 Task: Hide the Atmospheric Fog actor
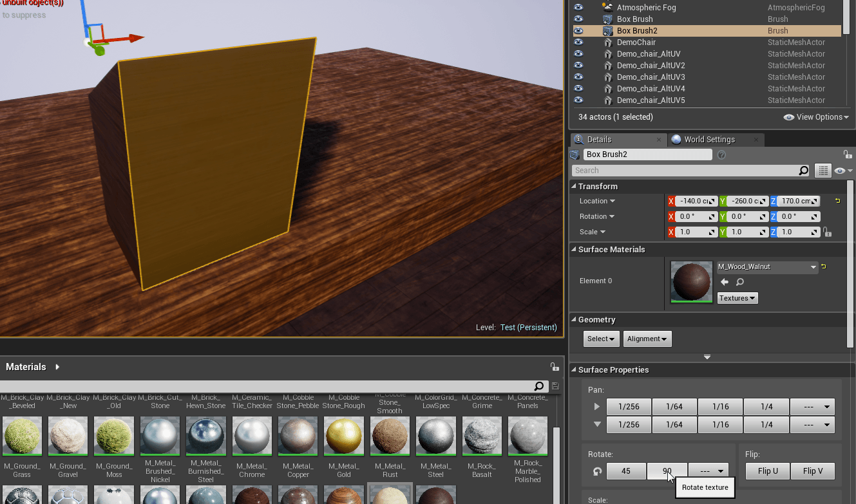tap(578, 8)
